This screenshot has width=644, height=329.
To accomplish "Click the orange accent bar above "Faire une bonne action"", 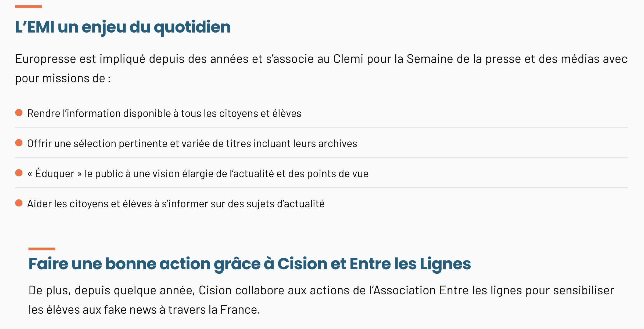I will pyautogui.click(x=42, y=249).
